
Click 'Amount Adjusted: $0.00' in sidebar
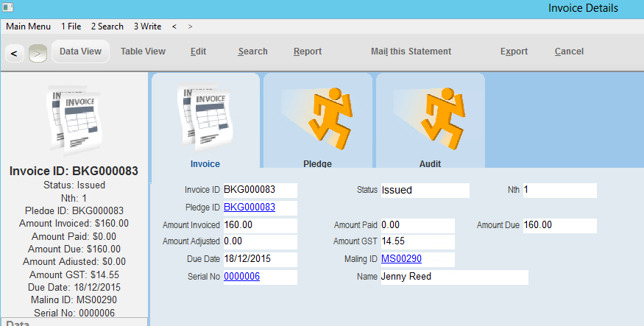pyautogui.click(x=74, y=261)
